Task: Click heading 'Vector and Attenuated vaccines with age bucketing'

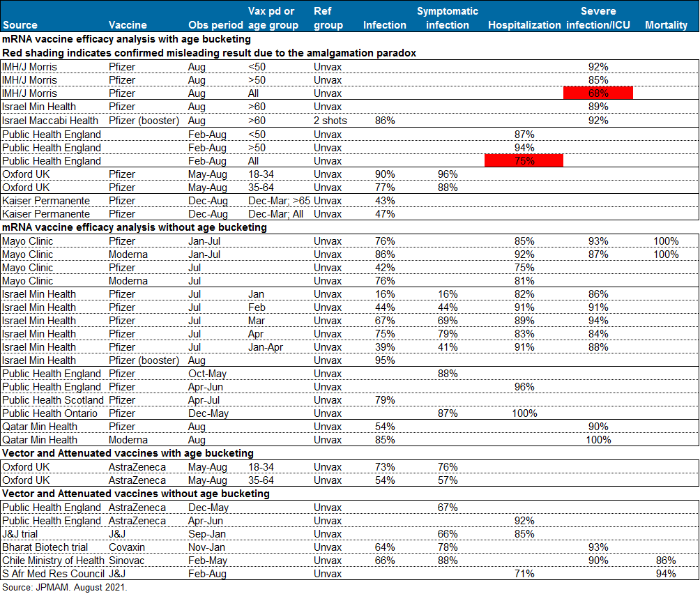Action: click(128, 453)
